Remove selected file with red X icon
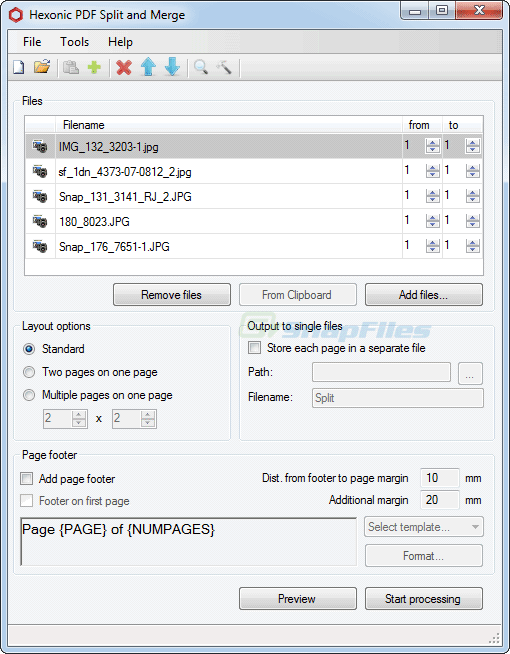The height and width of the screenshot is (654, 510). click(124, 67)
